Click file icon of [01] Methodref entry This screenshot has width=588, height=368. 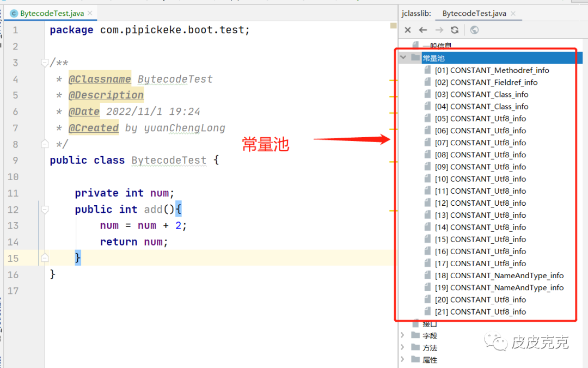pos(427,70)
